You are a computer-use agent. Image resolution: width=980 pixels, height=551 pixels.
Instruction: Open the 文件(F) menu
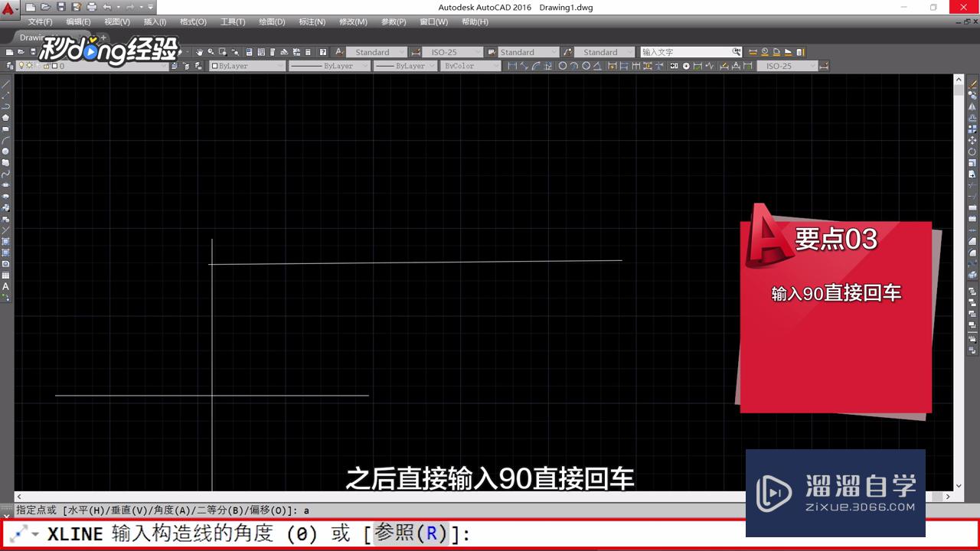tap(40, 21)
